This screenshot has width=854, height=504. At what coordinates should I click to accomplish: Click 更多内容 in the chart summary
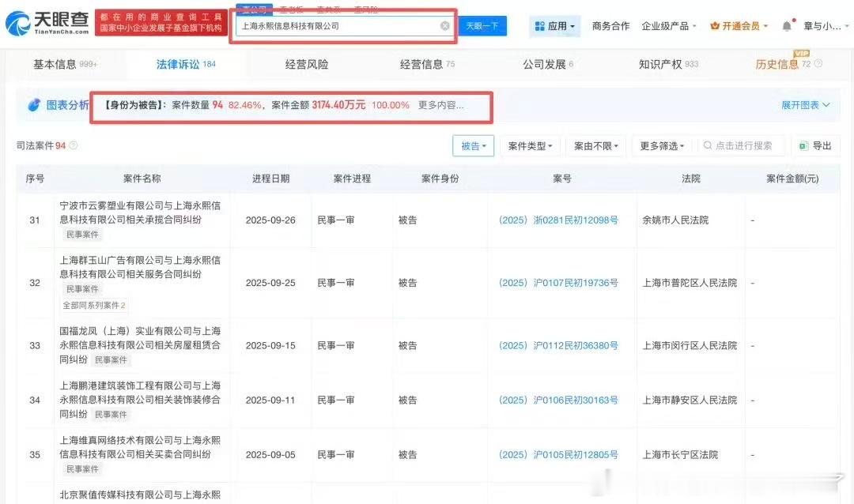coord(440,105)
